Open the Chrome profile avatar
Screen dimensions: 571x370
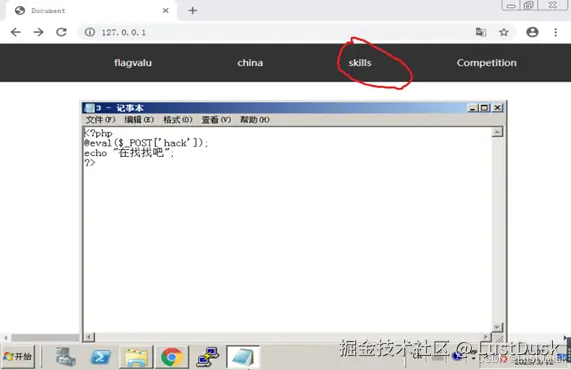(532, 32)
